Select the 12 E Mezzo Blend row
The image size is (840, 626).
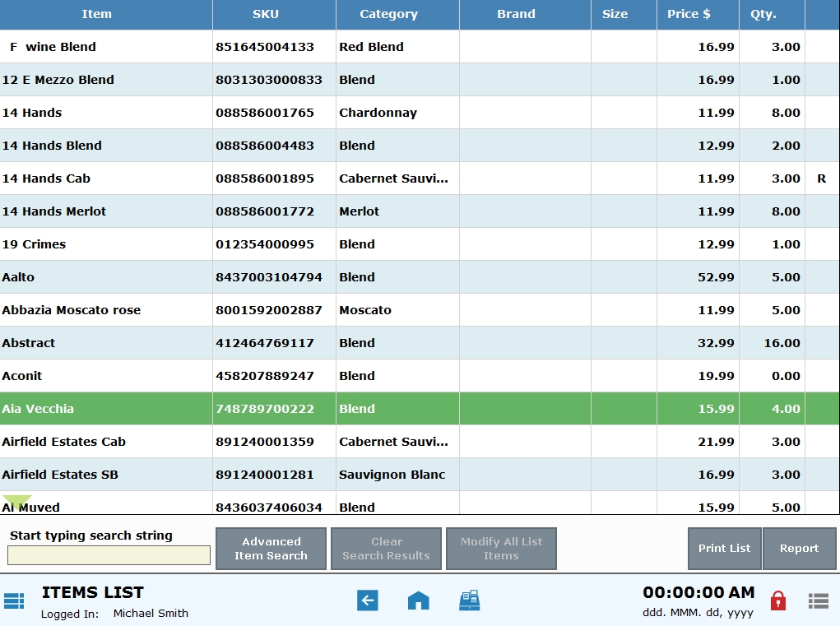420,80
